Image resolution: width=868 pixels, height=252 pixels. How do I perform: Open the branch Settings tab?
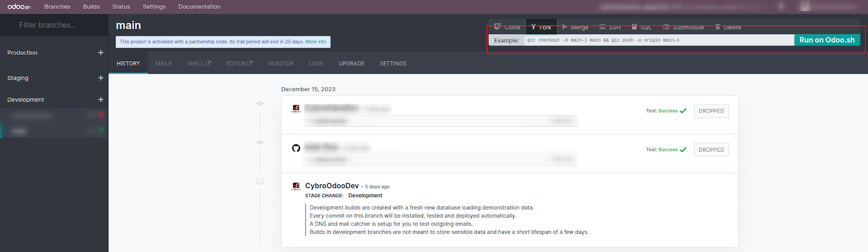tap(393, 63)
